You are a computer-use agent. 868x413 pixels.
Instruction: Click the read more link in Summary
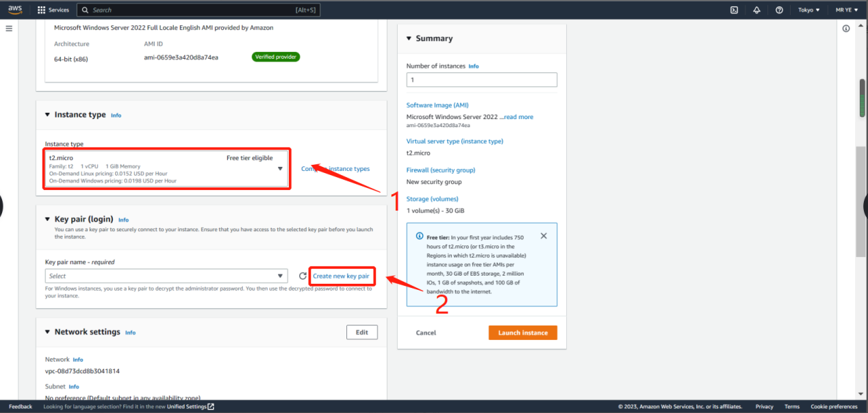519,117
